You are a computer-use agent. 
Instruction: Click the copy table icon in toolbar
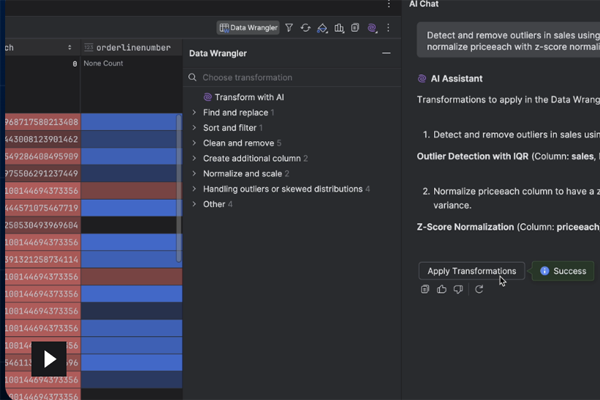click(355, 28)
